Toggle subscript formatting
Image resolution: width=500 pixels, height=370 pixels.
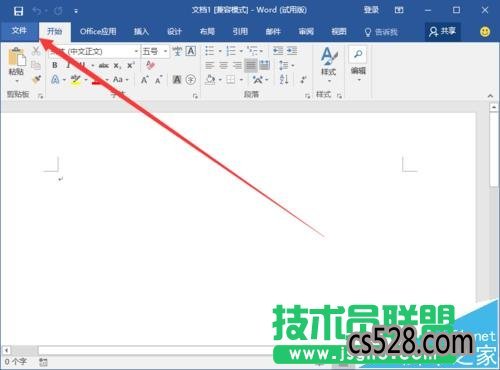(x=117, y=66)
